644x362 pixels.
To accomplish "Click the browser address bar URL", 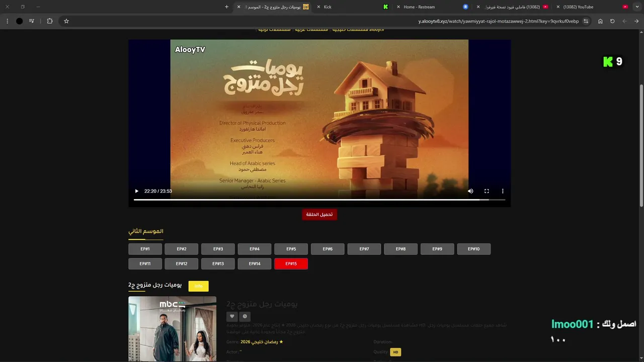I will coord(498,21).
